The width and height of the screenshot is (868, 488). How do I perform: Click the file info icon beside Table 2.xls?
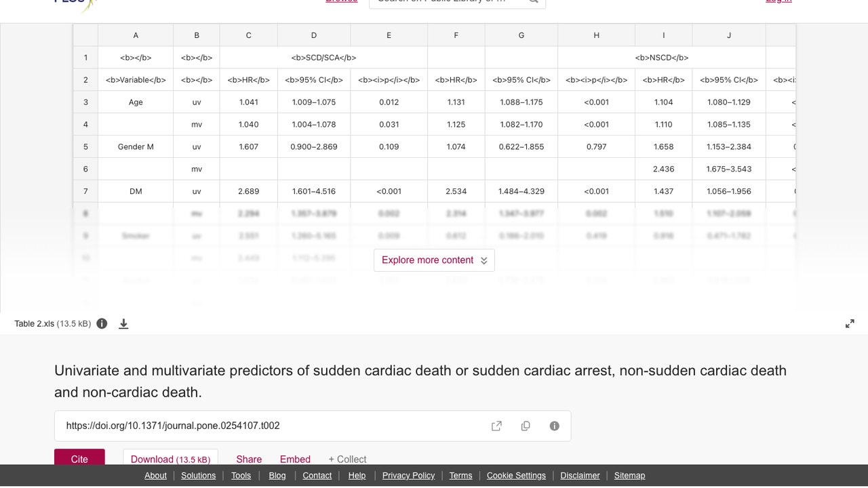(102, 323)
